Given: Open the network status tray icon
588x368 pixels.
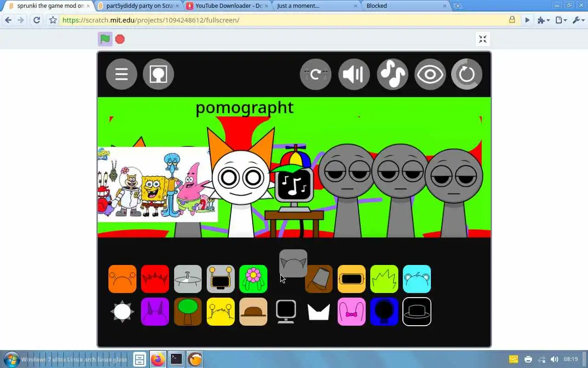Looking at the screenshot, I should click(542, 359).
